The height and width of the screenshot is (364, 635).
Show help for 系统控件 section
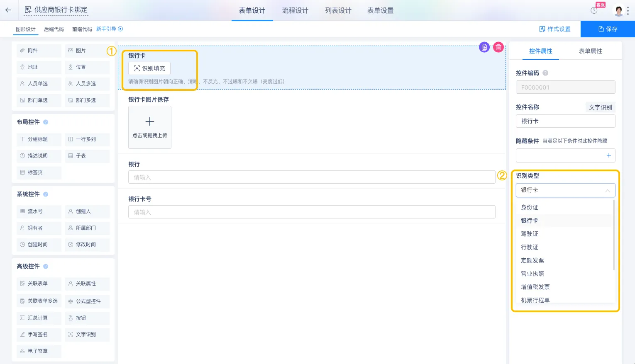[46, 194]
